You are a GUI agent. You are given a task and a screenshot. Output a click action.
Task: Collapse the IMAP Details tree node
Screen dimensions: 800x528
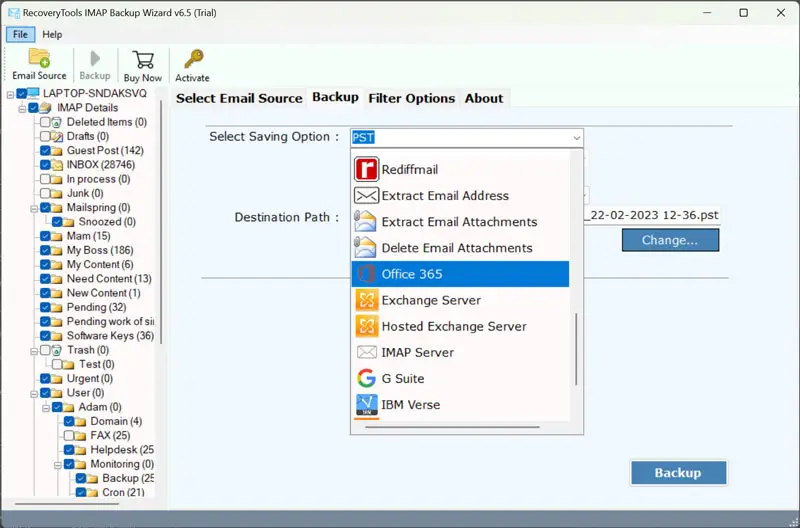pyautogui.click(x=23, y=108)
